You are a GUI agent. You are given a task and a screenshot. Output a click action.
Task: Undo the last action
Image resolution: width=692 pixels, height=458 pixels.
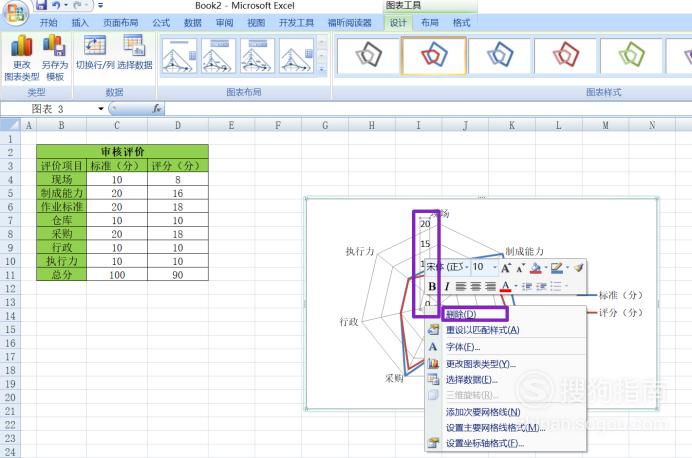click(x=56, y=5)
